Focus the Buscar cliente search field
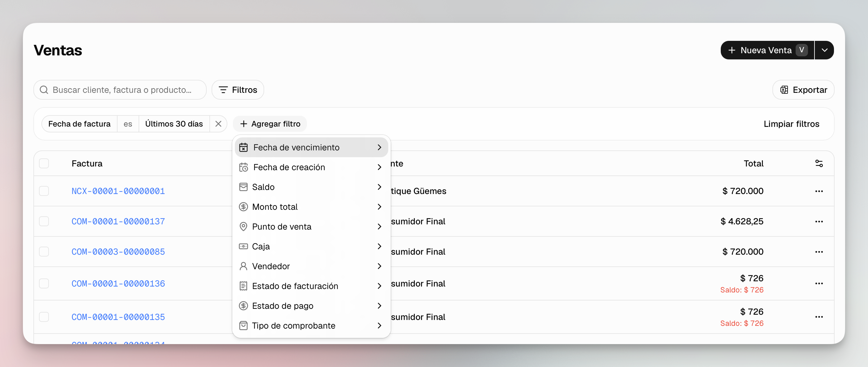The height and width of the screenshot is (367, 868). point(120,90)
